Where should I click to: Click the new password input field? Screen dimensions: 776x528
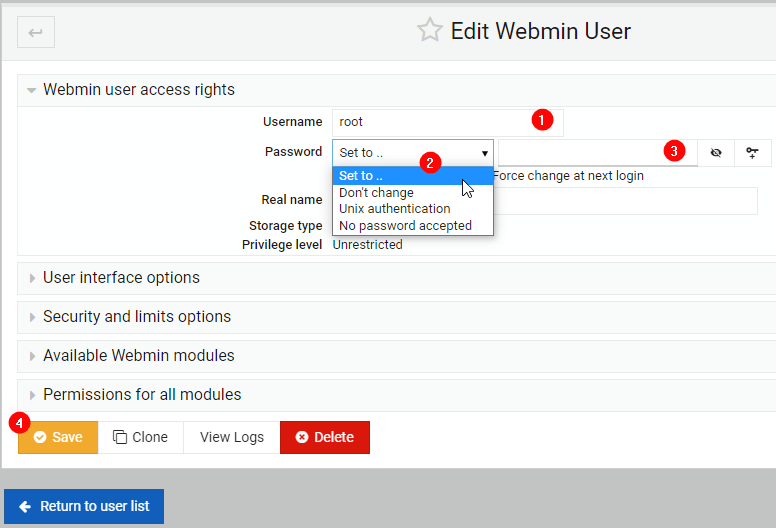pos(580,153)
